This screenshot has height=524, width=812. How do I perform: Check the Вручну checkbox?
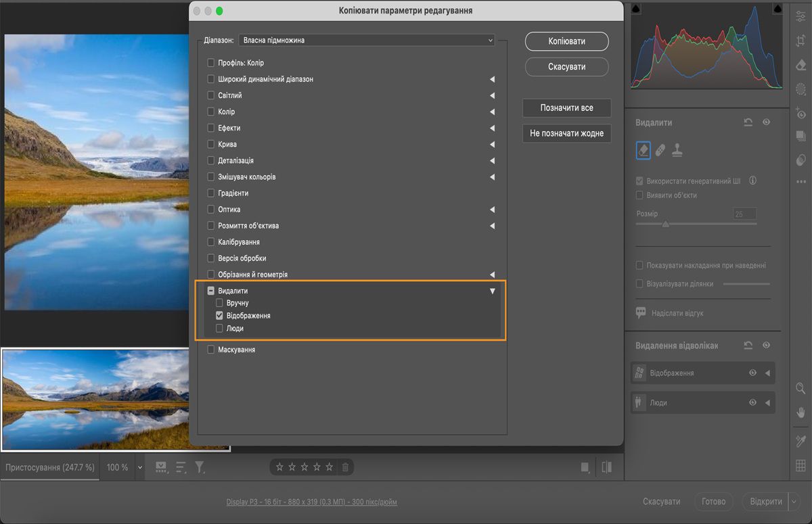219,303
